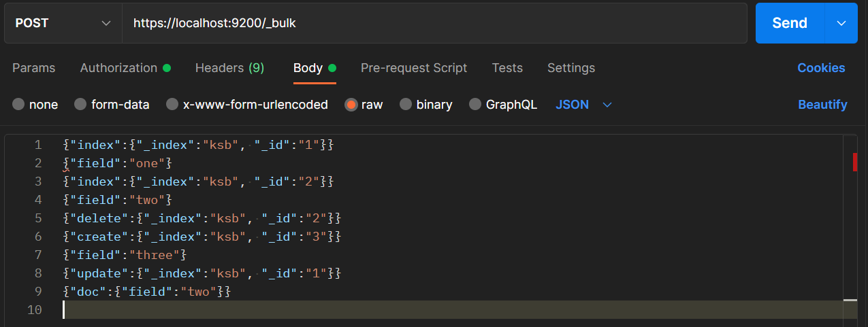Viewport: 868px width, 327px height.
Task: Select the form-data body type
Action: [112, 105]
